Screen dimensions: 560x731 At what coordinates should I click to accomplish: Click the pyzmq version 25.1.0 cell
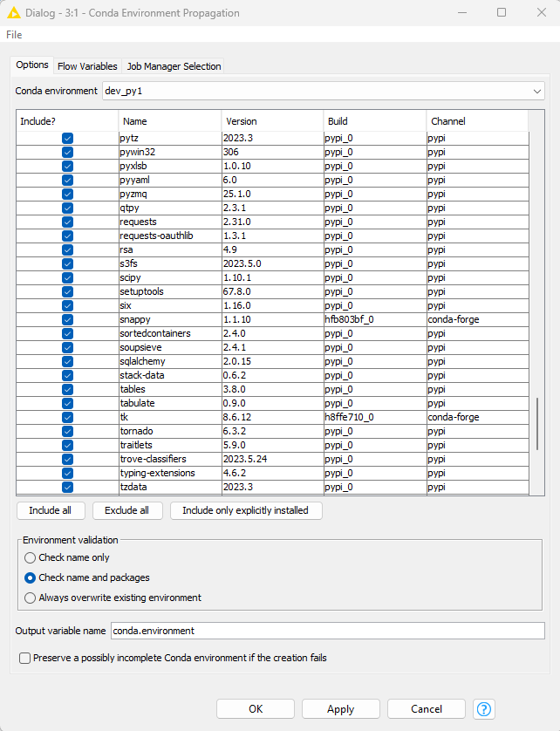click(x=272, y=194)
